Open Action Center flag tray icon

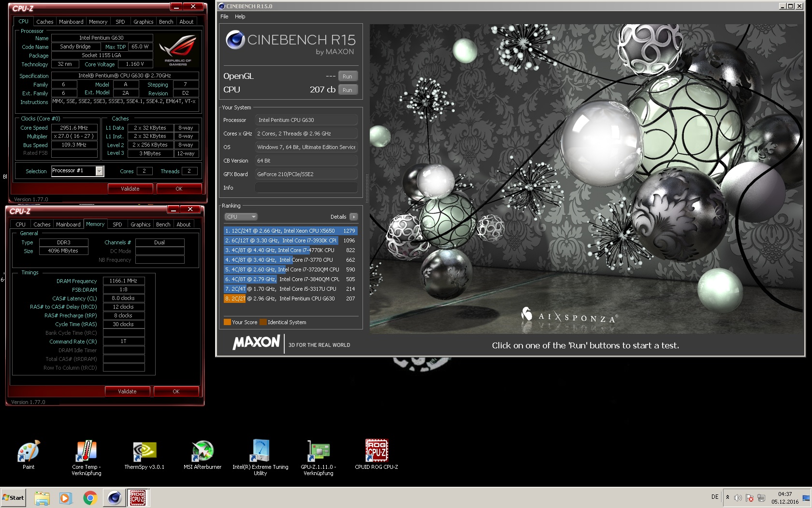click(749, 498)
